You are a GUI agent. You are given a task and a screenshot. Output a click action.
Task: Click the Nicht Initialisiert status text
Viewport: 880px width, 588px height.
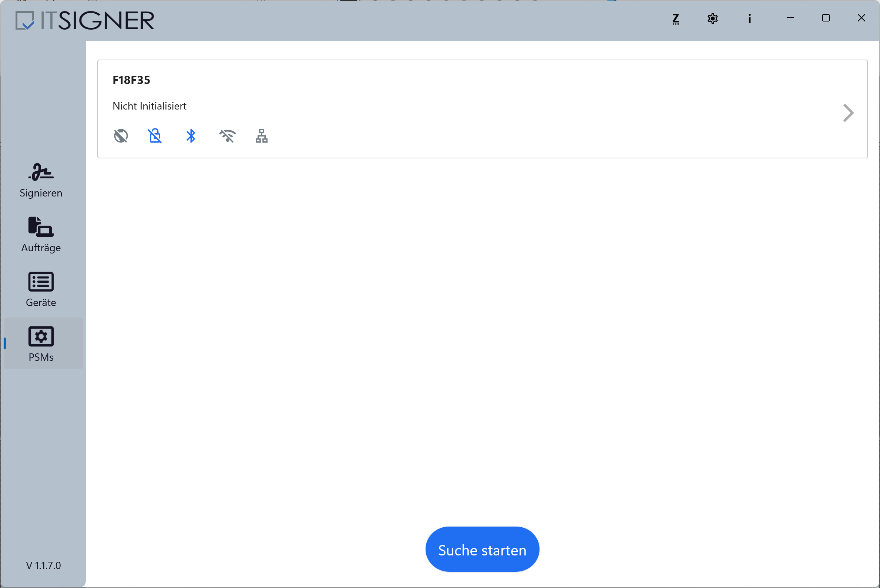[x=149, y=106]
